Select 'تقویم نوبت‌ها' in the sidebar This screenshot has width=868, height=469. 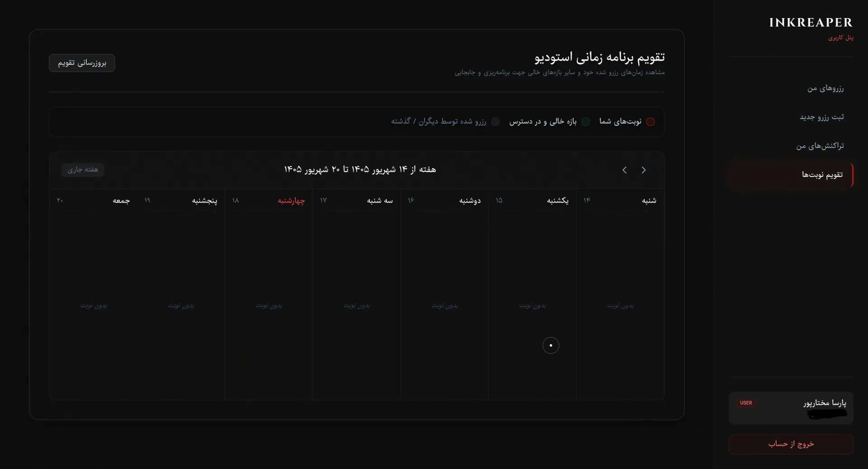pyautogui.click(x=791, y=175)
